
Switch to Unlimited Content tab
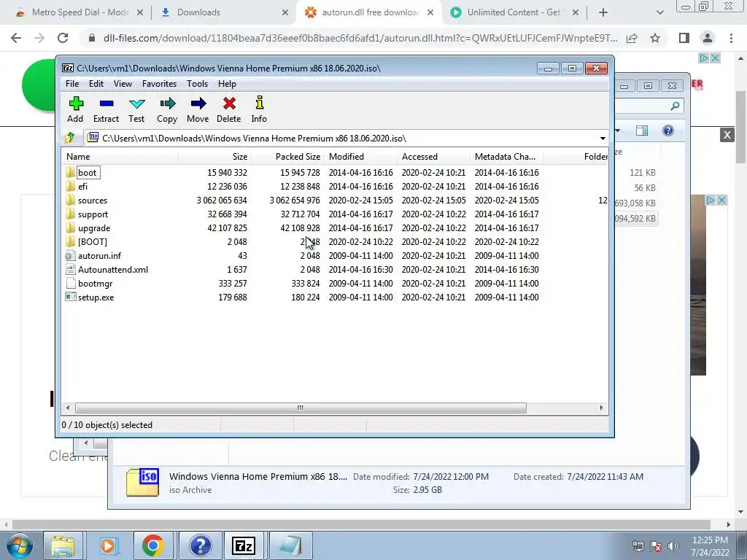(514, 12)
